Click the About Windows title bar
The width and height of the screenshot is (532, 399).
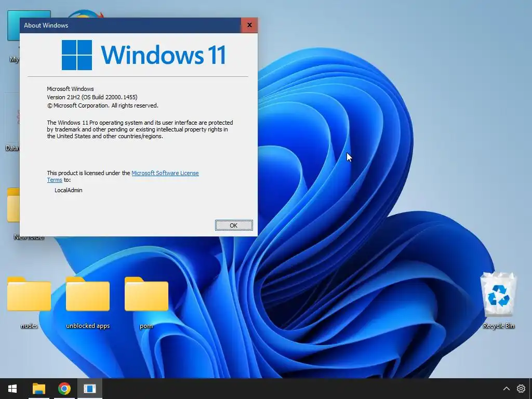130,25
